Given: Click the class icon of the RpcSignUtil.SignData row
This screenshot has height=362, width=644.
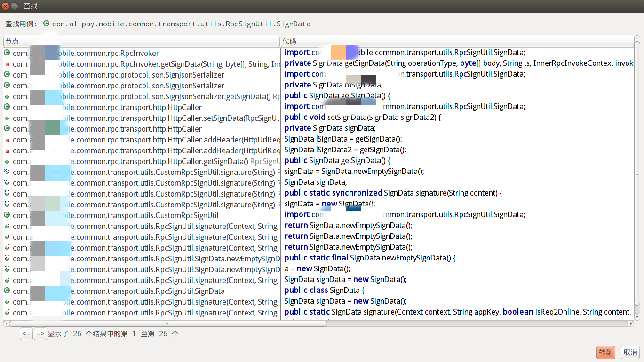Looking at the screenshot, I should 7,291.
